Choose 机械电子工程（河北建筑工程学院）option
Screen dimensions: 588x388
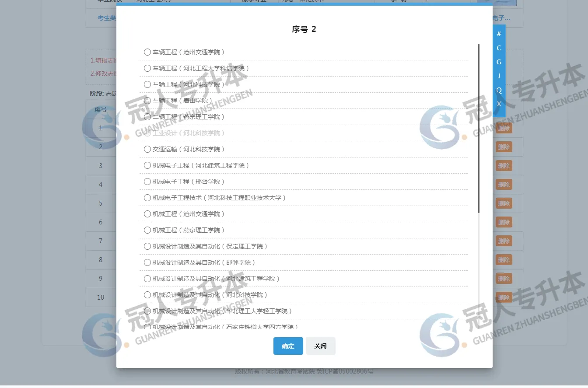147,165
